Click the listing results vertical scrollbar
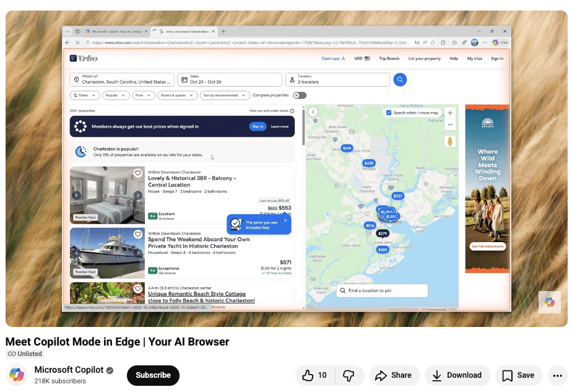Screen dimensions: 572x392 click(303, 128)
